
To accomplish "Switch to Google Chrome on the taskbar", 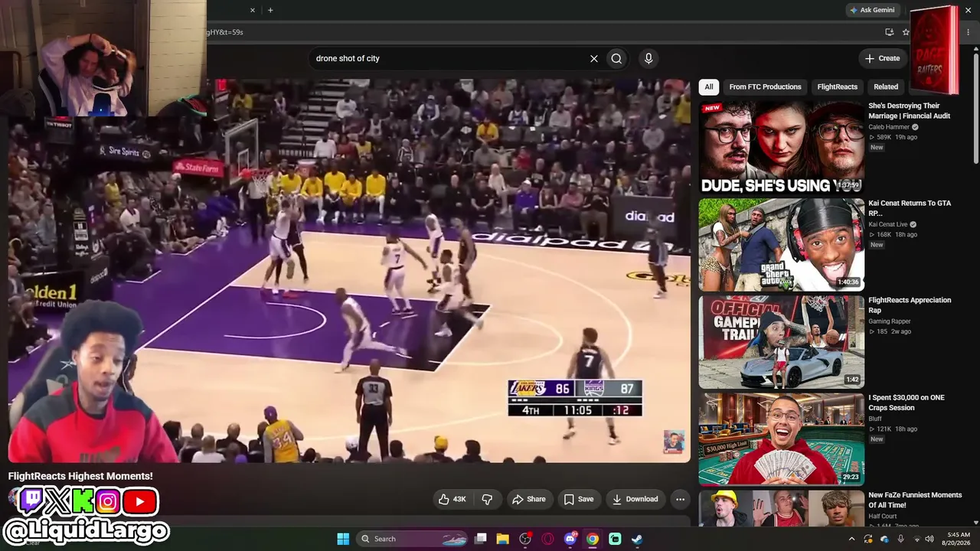I will (593, 539).
